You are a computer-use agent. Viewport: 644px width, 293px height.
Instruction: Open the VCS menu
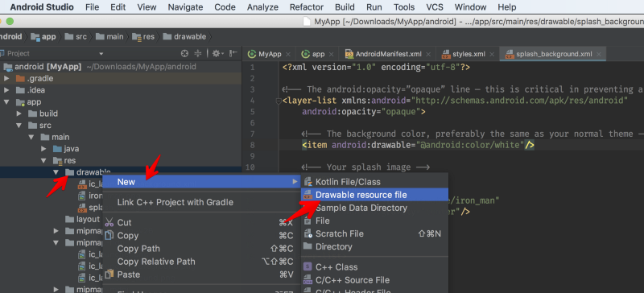coord(435,7)
